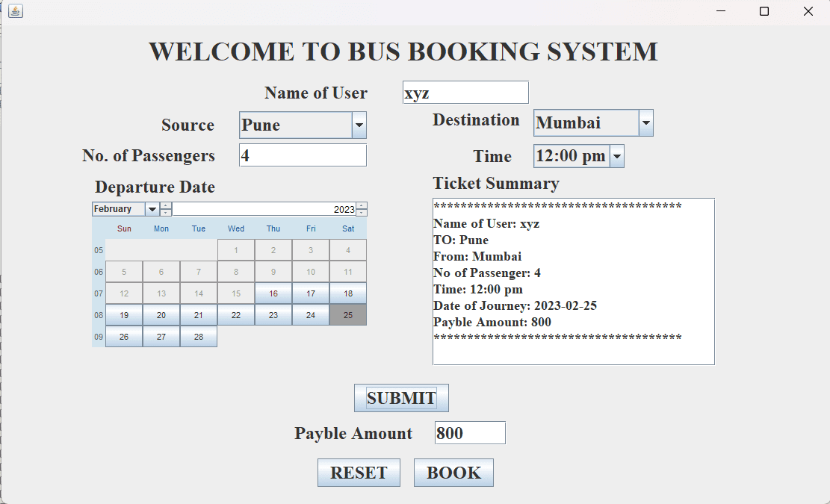
Task: Select February 19 on the calendar
Action: [123, 315]
